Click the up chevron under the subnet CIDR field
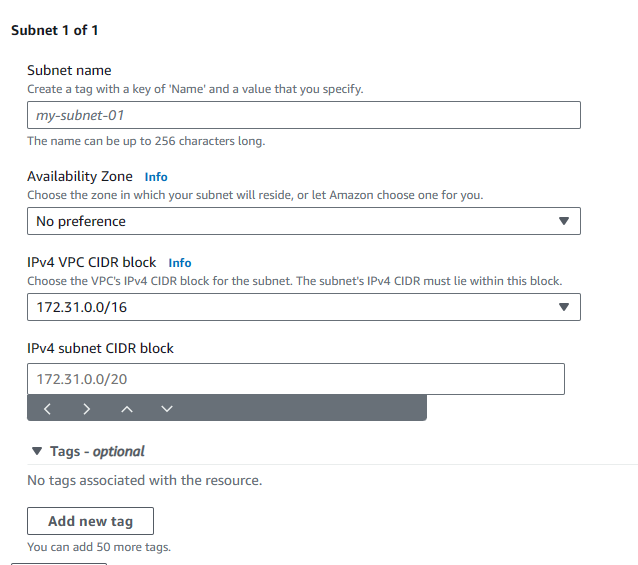The height and width of the screenshot is (565, 638). (x=127, y=408)
